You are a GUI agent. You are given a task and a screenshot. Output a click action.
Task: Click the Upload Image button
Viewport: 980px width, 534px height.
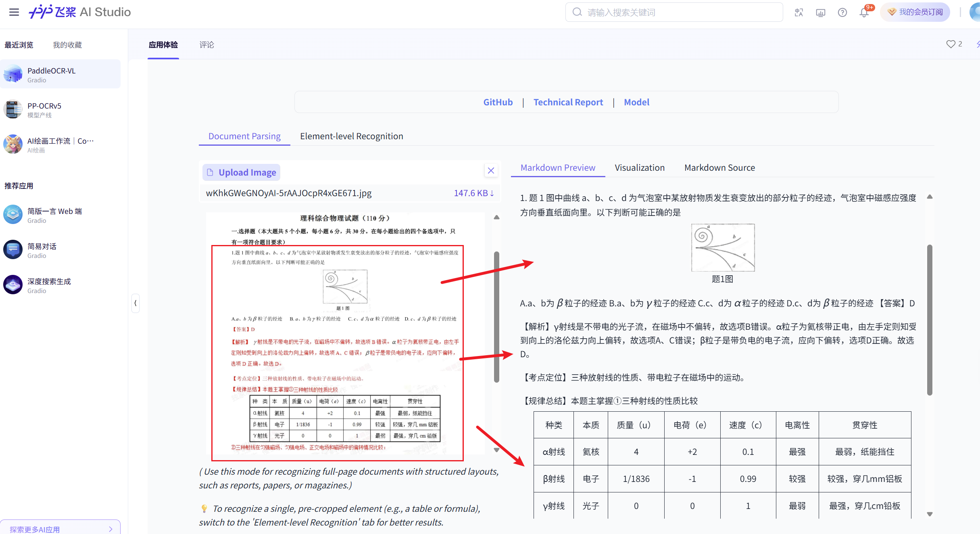[241, 173]
